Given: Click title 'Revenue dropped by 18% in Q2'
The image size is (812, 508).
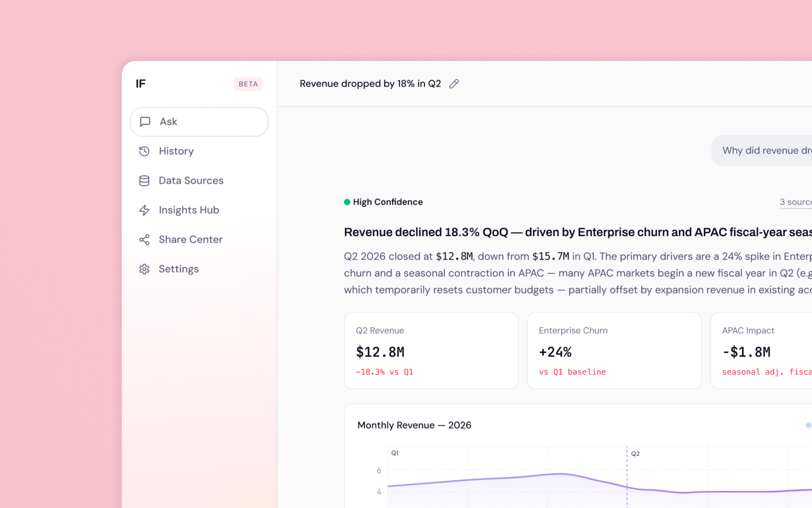Looking at the screenshot, I should pyautogui.click(x=370, y=84).
